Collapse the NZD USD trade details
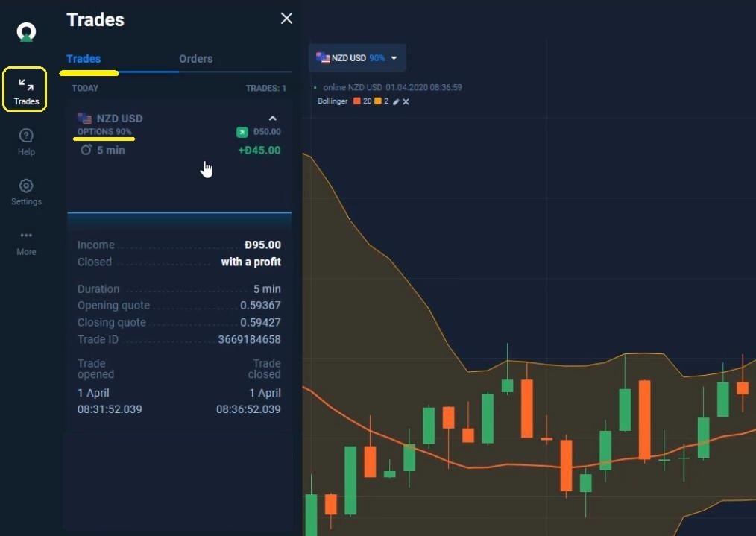 point(272,118)
